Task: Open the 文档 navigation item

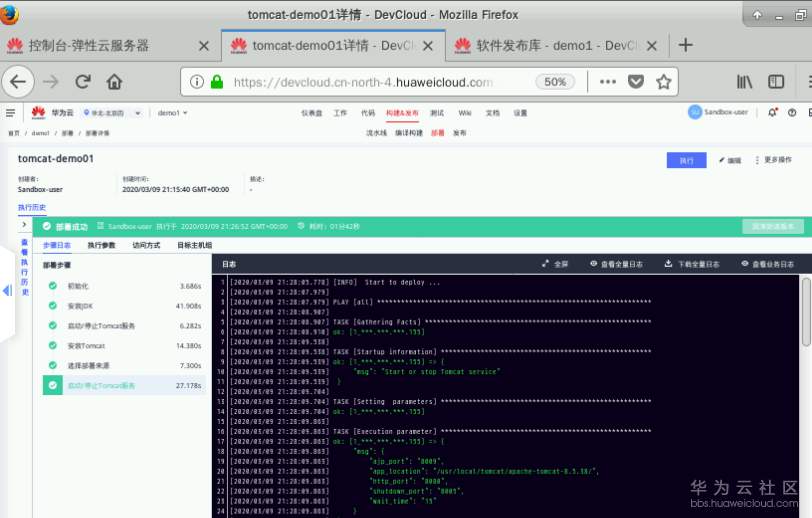Action: coord(492,113)
